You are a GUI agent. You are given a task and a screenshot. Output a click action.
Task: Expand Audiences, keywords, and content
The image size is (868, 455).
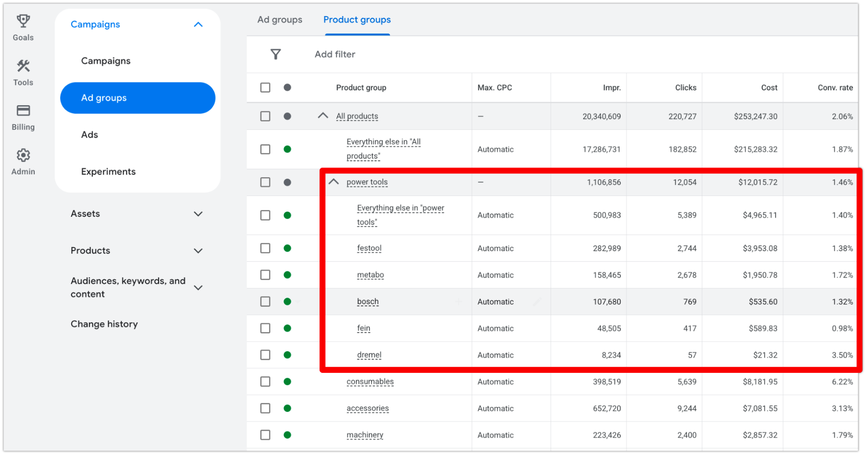pyautogui.click(x=198, y=288)
